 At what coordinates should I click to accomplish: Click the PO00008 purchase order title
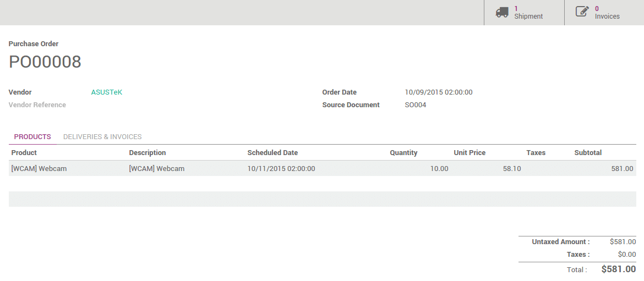coord(45,62)
